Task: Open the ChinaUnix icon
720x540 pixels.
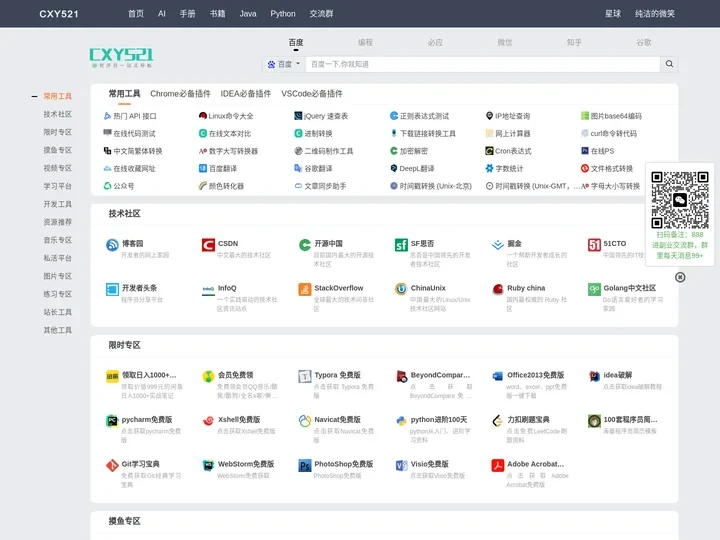Action: coord(401,289)
